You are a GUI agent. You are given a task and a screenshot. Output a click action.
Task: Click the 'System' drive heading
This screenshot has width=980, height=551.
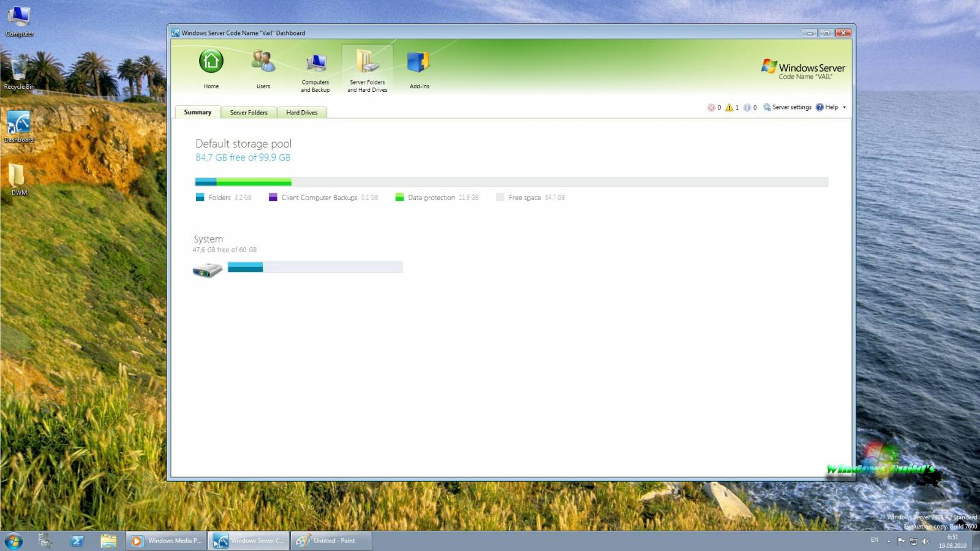[208, 239]
